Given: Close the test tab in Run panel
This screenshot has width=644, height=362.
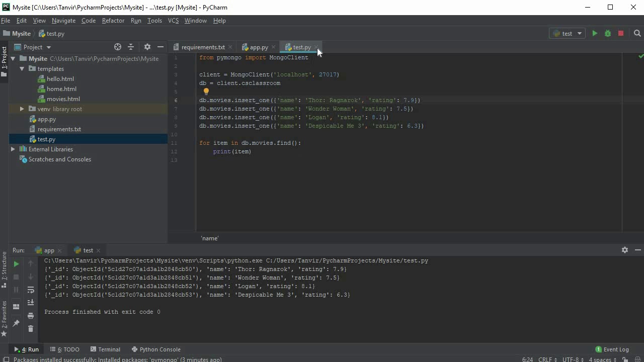Looking at the screenshot, I should click(x=98, y=250).
